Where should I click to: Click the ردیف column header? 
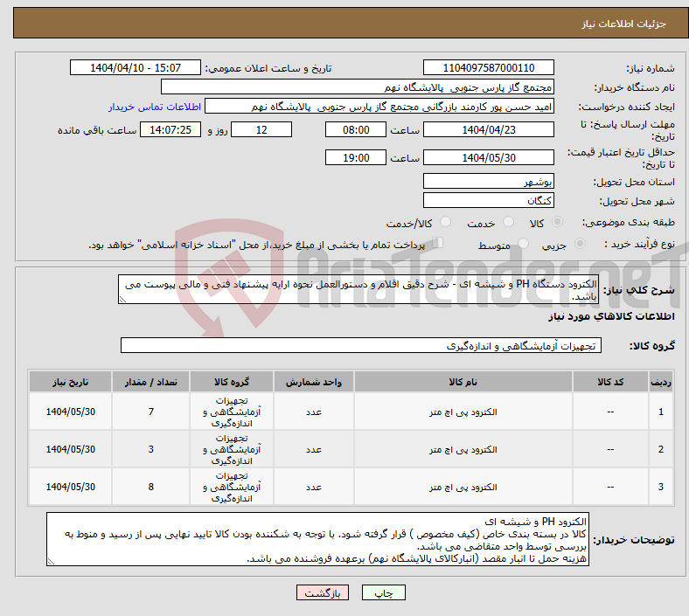[x=660, y=382]
